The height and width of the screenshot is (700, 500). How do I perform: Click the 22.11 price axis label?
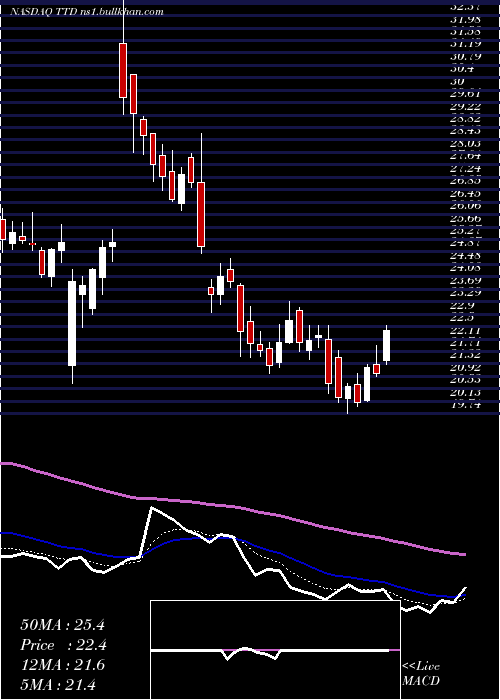[x=465, y=331]
